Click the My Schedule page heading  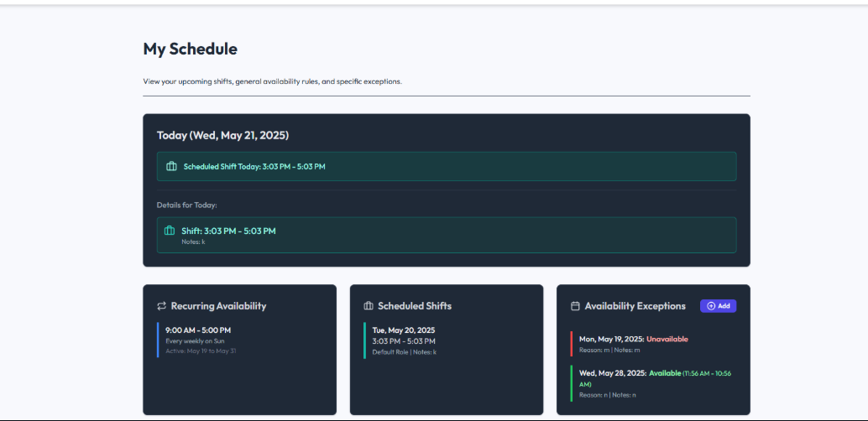pyautogui.click(x=191, y=49)
